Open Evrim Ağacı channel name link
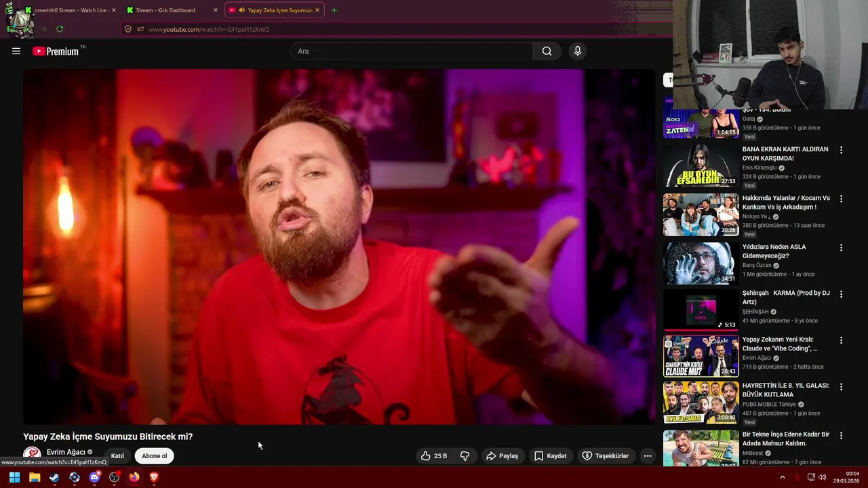868x488 pixels. 66,452
